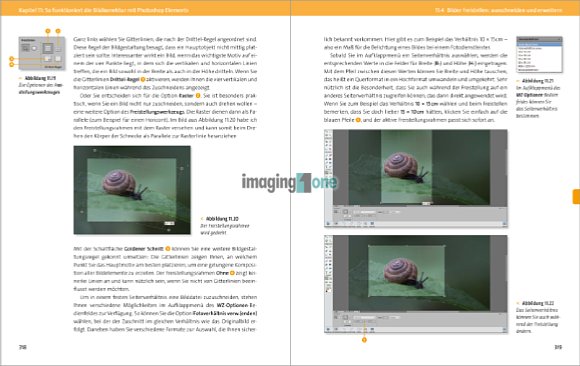The image size is (580, 366).
Task: Click orange callout marker beneath the lower screenshot
Action: pos(364,340)
